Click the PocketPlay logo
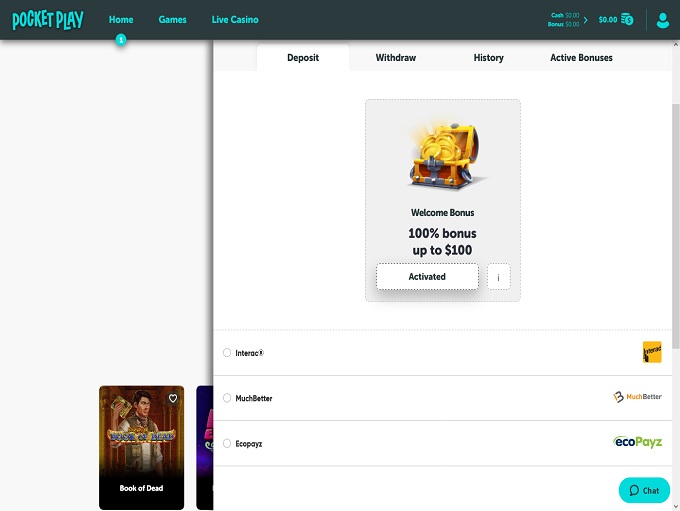 [48, 20]
